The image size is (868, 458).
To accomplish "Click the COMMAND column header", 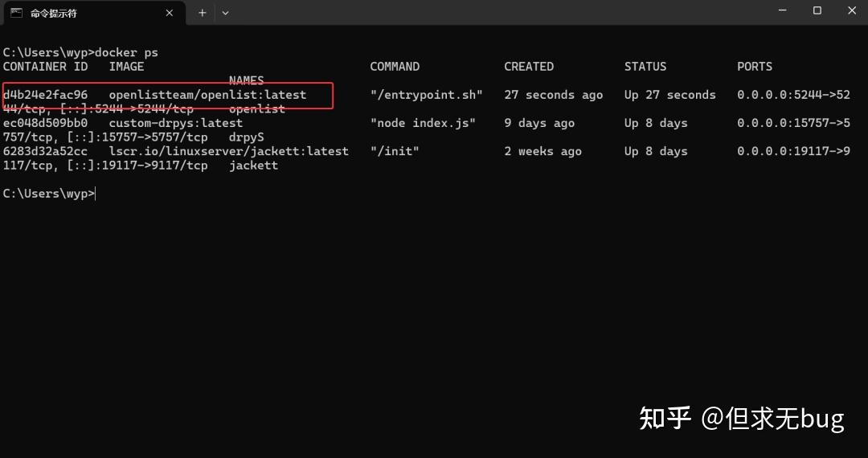I will click(x=395, y=67).
